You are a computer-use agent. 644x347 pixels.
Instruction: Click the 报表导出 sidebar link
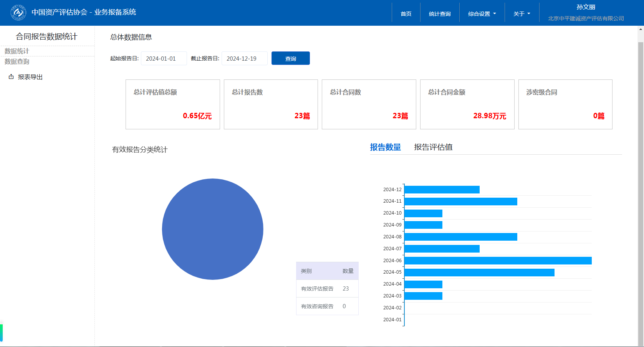30,77
